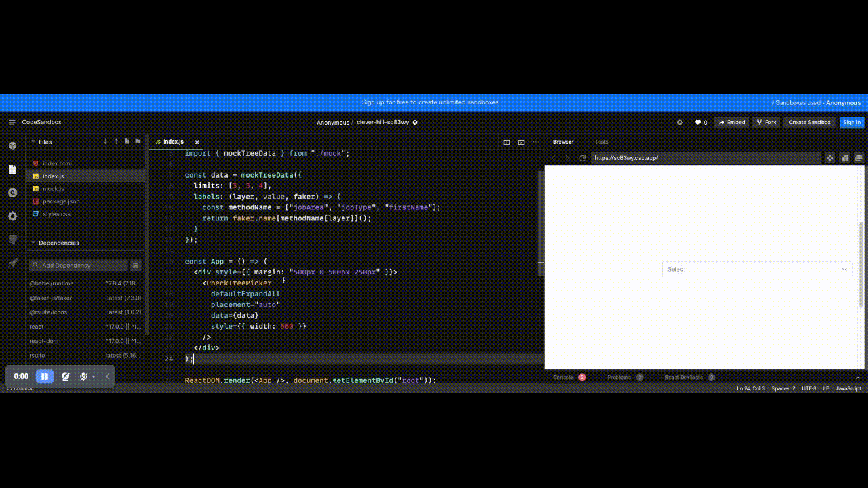Screen dimensions: 868x488
Task: Select the Console tab at the bottom
Action: 563,377
